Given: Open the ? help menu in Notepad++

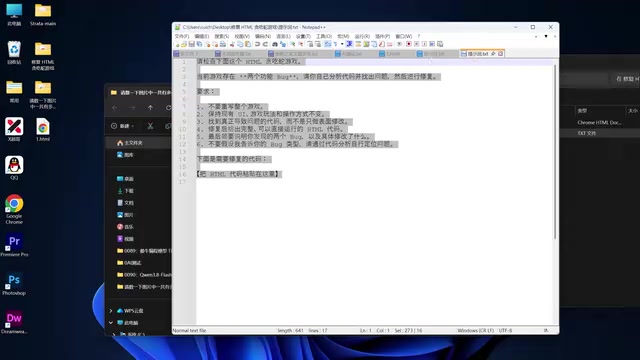Looking at the screenshot, I should point(419,36).
